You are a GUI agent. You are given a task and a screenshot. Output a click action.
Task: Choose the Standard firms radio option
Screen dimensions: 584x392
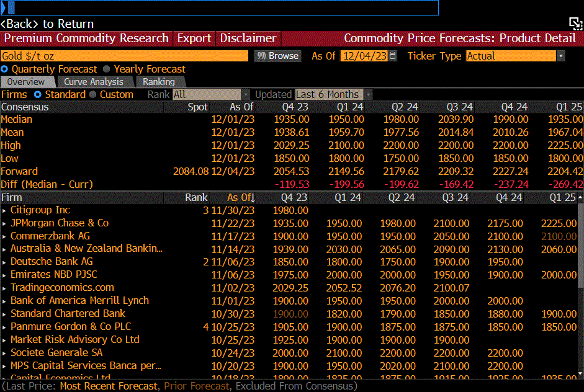point(38,94)
